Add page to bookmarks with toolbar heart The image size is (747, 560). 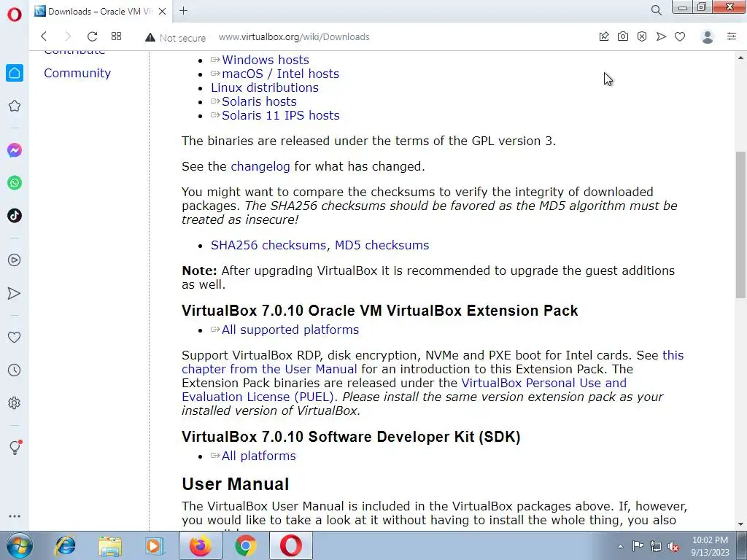[x=680, y=36]
